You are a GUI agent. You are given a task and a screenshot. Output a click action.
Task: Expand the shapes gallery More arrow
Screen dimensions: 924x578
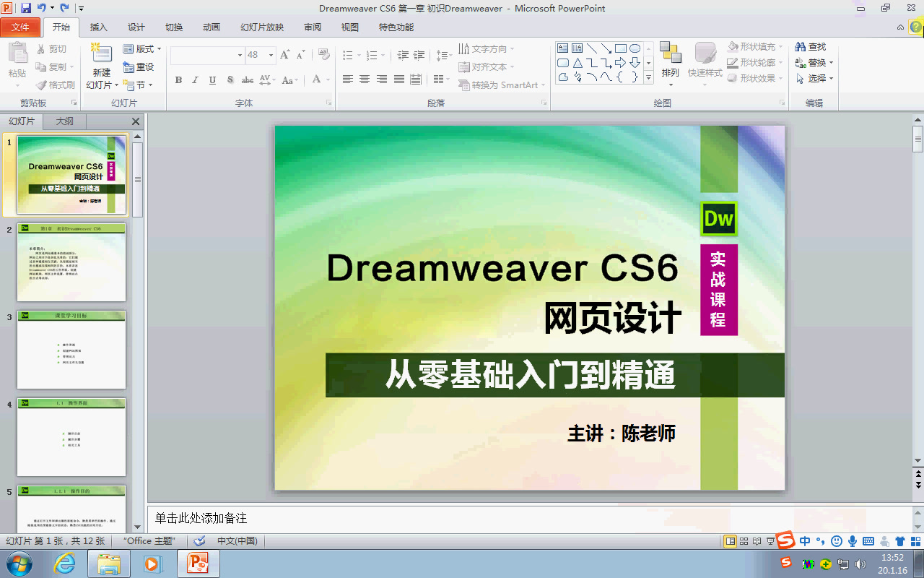pyautogui.click(x=648, y=77)
